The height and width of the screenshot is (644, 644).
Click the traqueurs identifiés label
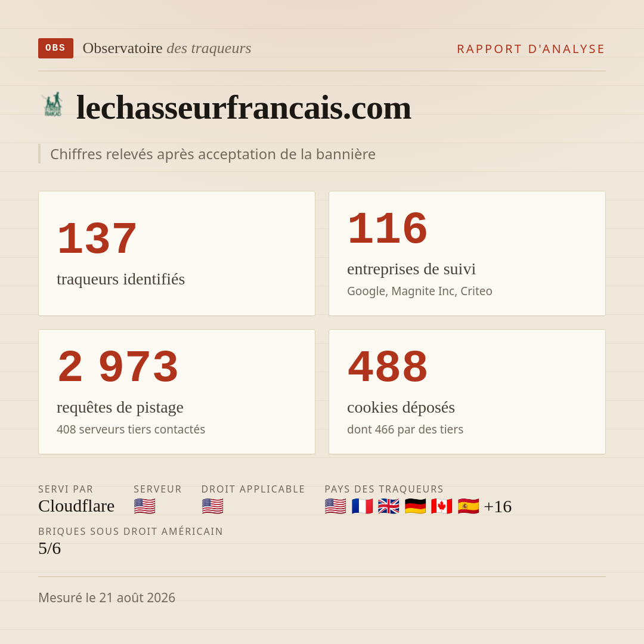click(x=120, y=279)
